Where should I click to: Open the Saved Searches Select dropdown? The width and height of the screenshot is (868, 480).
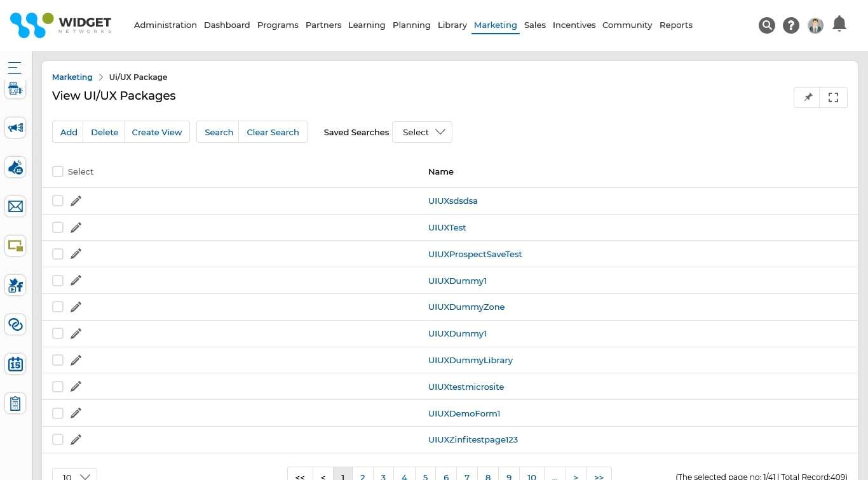[422, 132]
